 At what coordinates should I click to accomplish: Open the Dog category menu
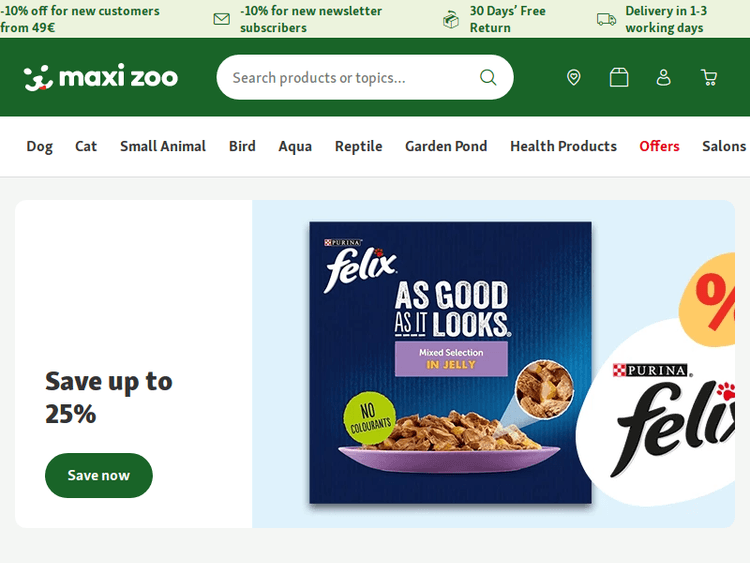40,146
